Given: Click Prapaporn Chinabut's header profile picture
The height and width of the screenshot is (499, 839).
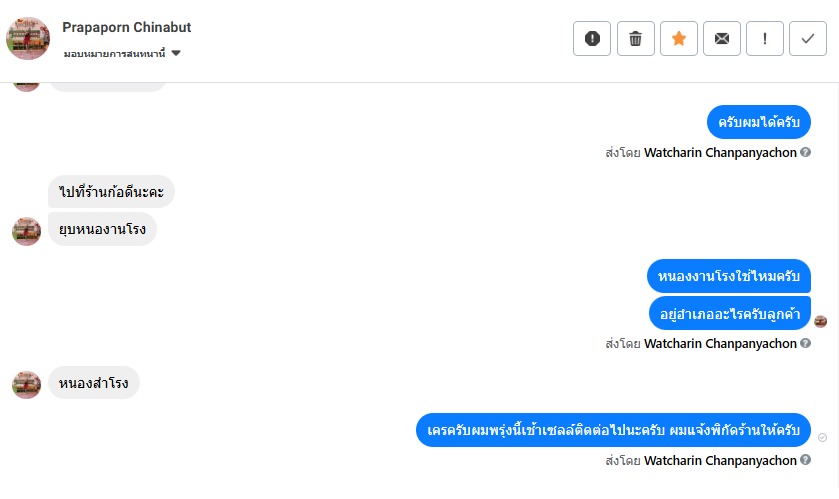Looking at the screenshot, I should pos(28,38).
